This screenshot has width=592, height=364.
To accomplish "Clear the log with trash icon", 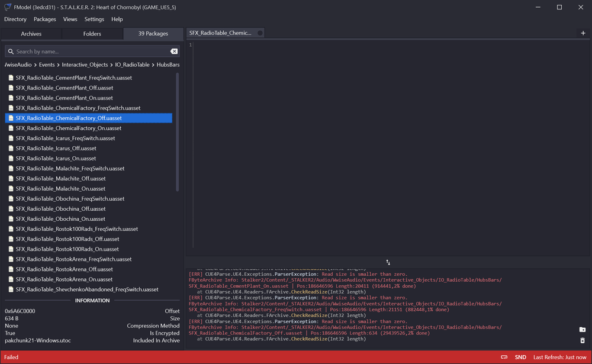I will [x=583, y=341].
